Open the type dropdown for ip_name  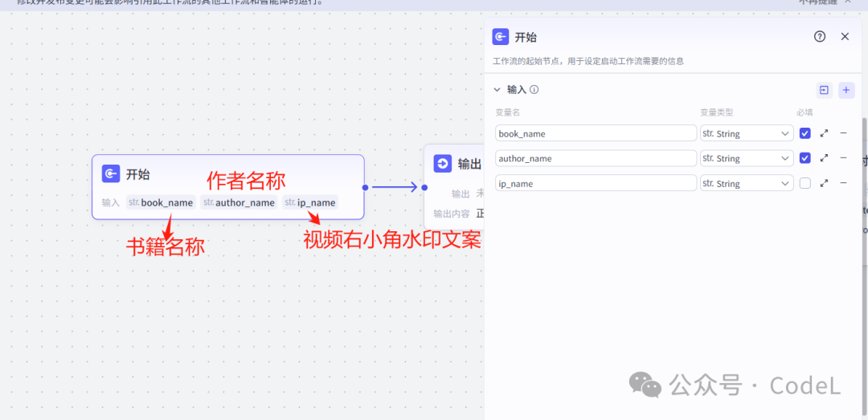[746, 183]
